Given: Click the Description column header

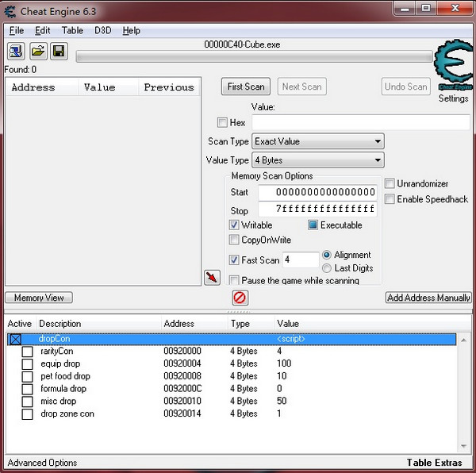Looking at the screenshot, I should point(98,324).
